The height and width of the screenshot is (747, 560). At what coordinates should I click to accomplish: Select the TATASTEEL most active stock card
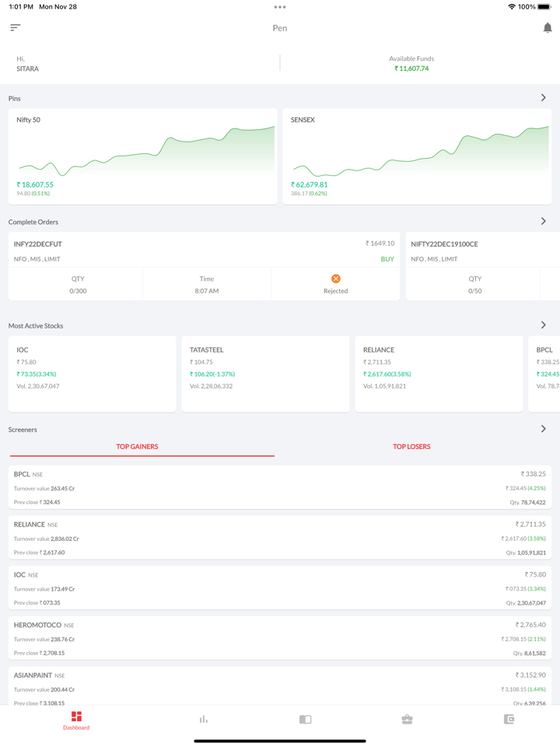(x=265, y=373)
